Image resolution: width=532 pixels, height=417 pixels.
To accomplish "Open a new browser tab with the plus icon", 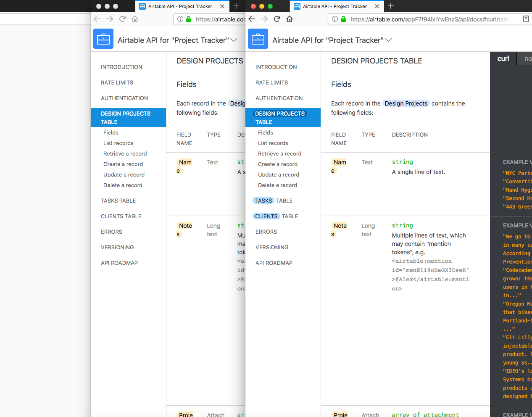I will [391, 6].
